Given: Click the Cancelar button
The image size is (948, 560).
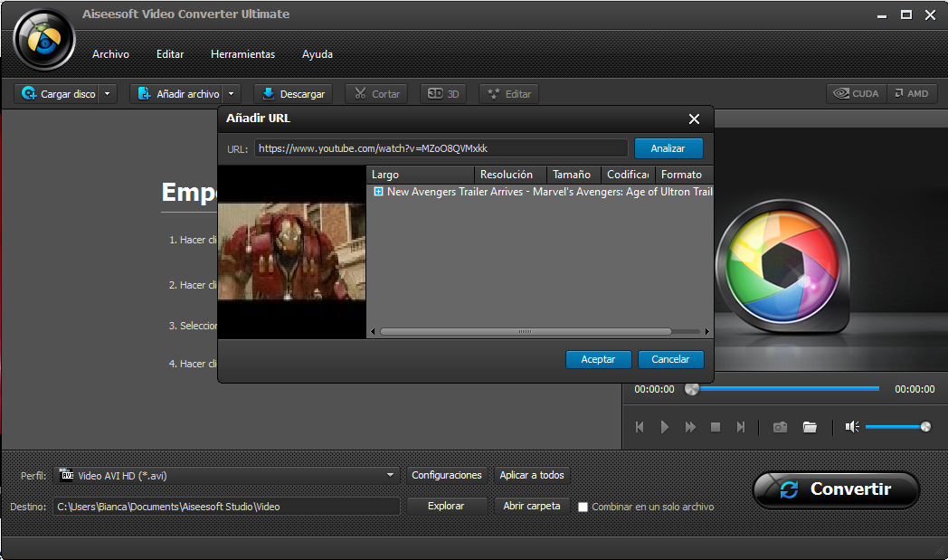Looking at the screenshot, I should tap(670, 359).
